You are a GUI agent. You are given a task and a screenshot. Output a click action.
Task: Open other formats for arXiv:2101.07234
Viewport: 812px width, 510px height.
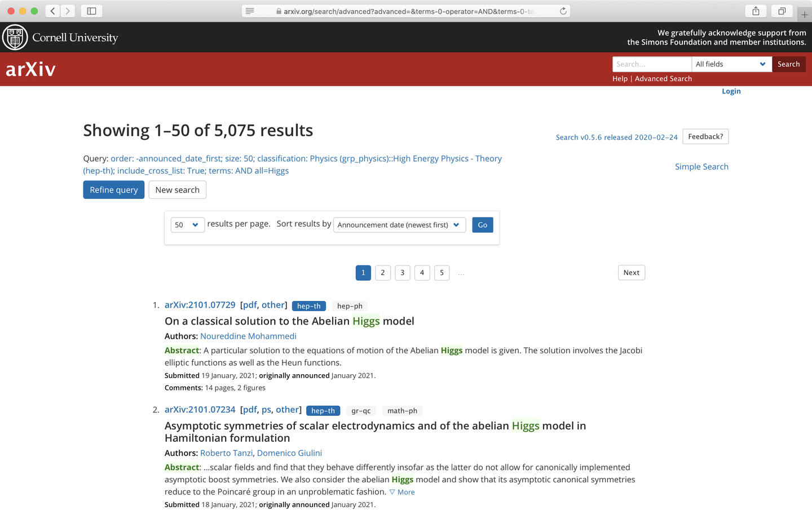click(288, 410)
